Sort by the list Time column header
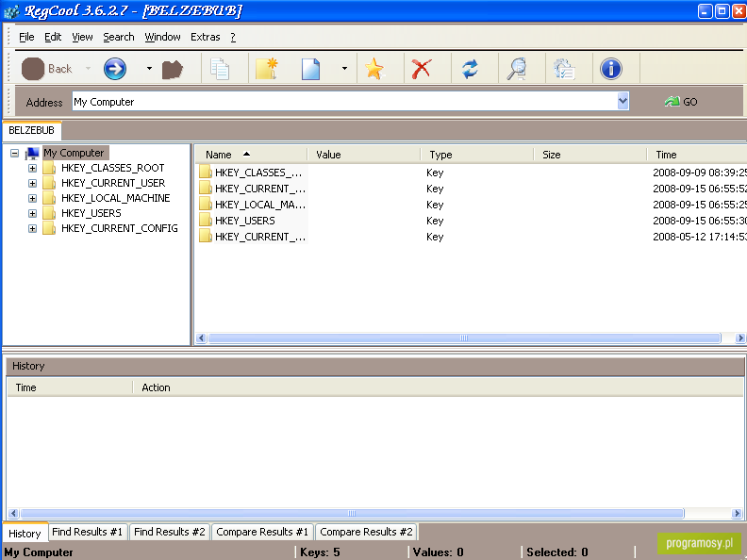747x560 pixels. tap(697, 155)
